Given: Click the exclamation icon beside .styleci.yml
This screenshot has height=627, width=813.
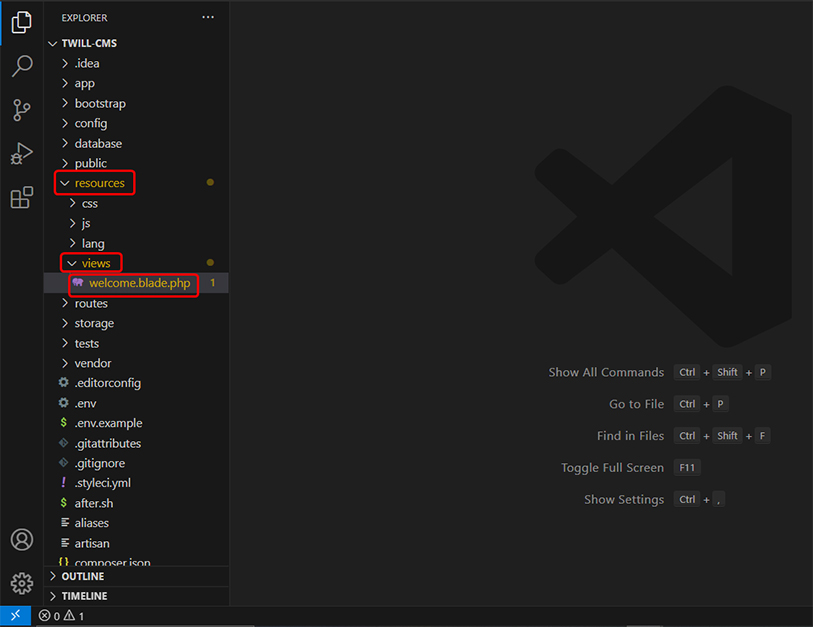Looking at the screenshot, I should (63, 483).
